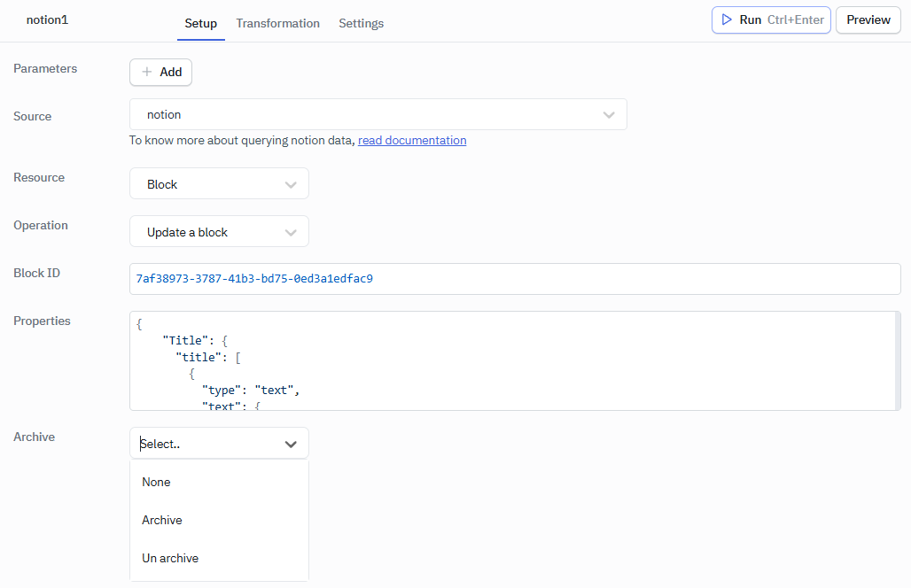The width and height of the screenshot is (911, 588).
Task: Click the plus icon on the Add button
Action: [x=145, y=72]
